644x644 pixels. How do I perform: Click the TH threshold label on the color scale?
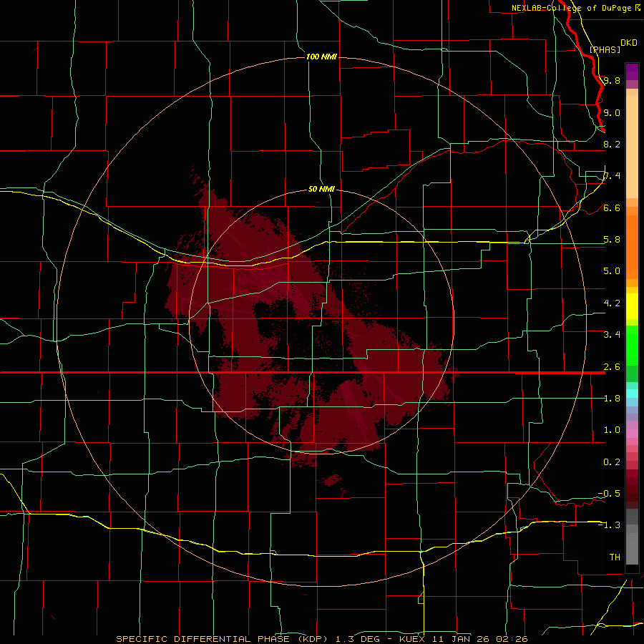point(615,557)
